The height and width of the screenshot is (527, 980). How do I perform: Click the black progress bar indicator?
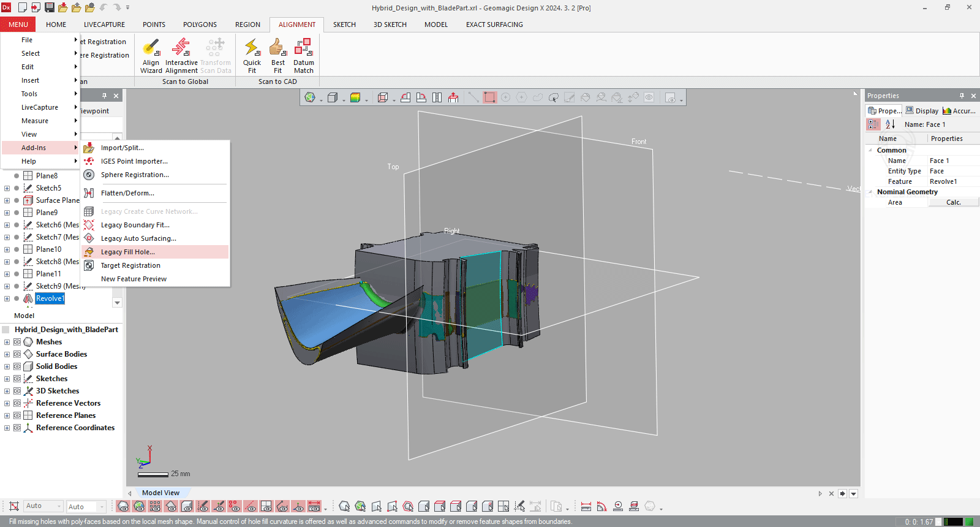tap(954, 521)
